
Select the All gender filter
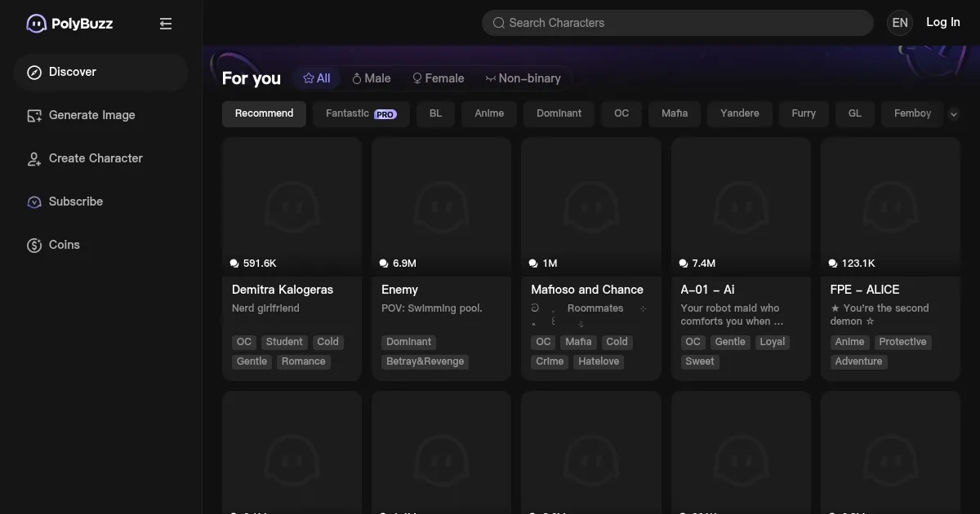(316, 78)
